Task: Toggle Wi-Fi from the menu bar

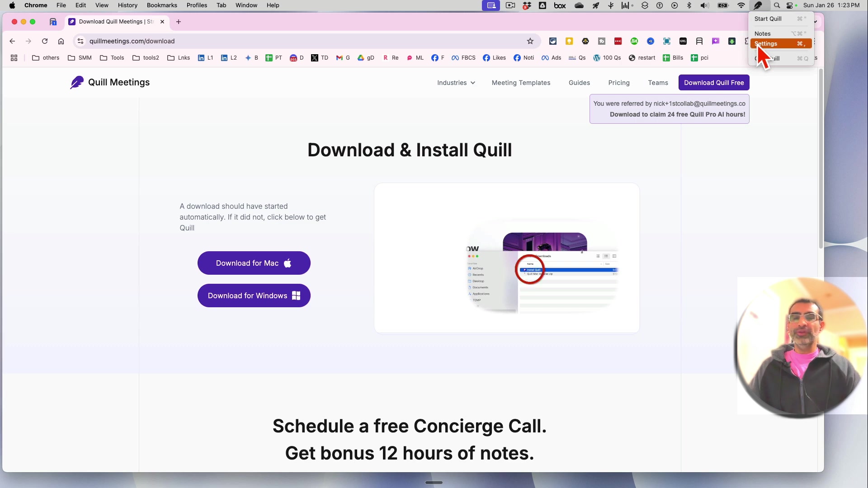Action: coord(741,5)
